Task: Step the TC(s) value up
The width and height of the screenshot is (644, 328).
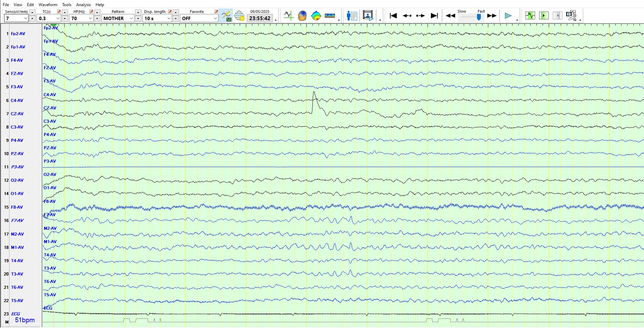Action: tap(65, 12)
